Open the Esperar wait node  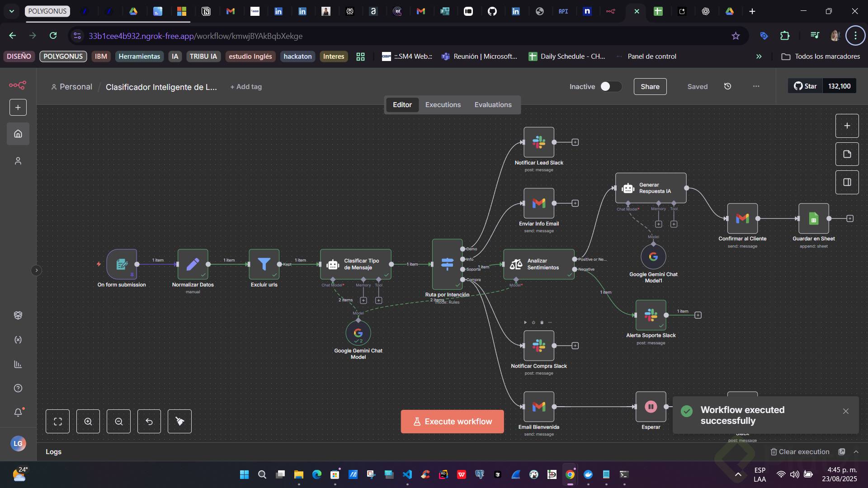tap(651, 407)
